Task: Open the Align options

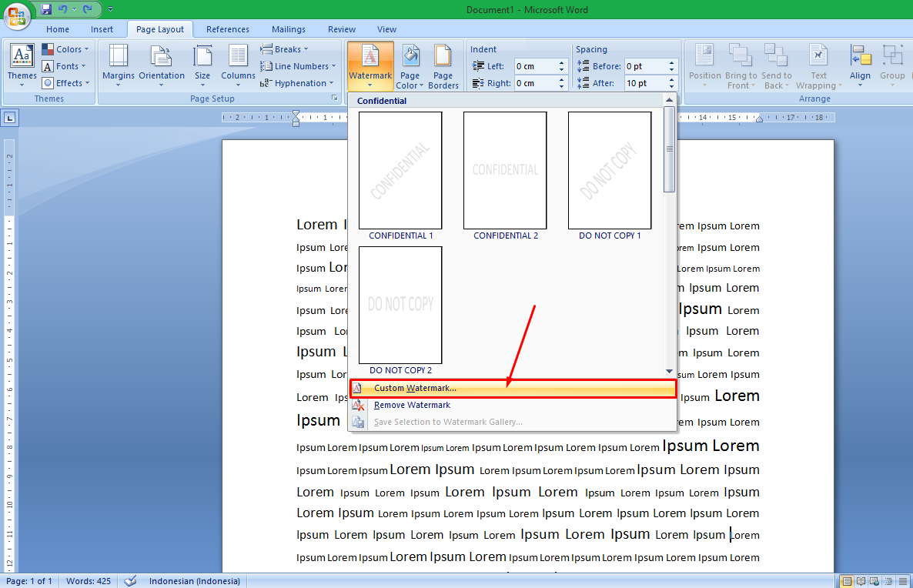Action: [860, 65]
